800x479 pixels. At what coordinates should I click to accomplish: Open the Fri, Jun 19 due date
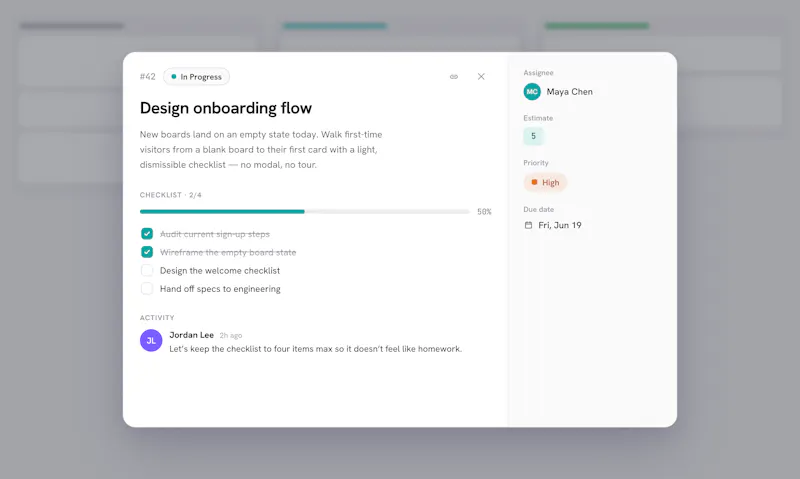point(560,225)
